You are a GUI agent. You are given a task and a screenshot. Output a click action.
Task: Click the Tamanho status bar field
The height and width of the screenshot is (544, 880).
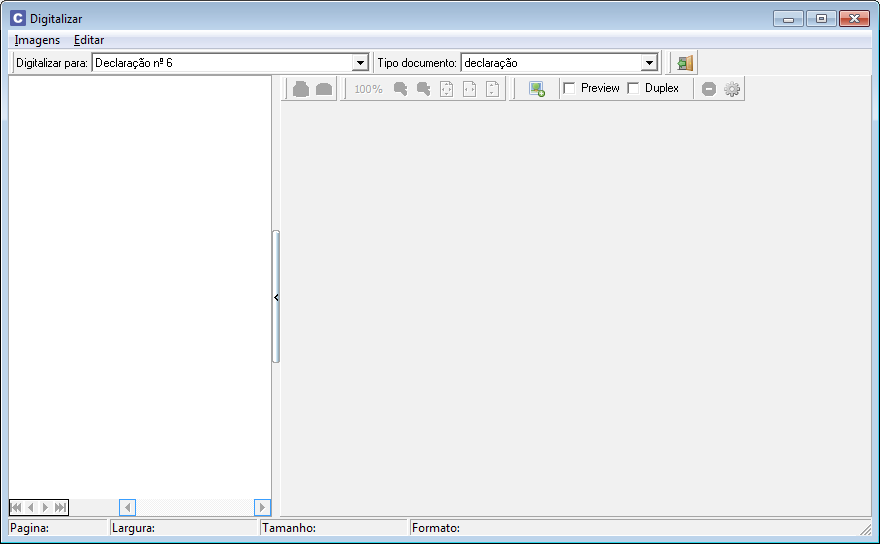[334, 528]
